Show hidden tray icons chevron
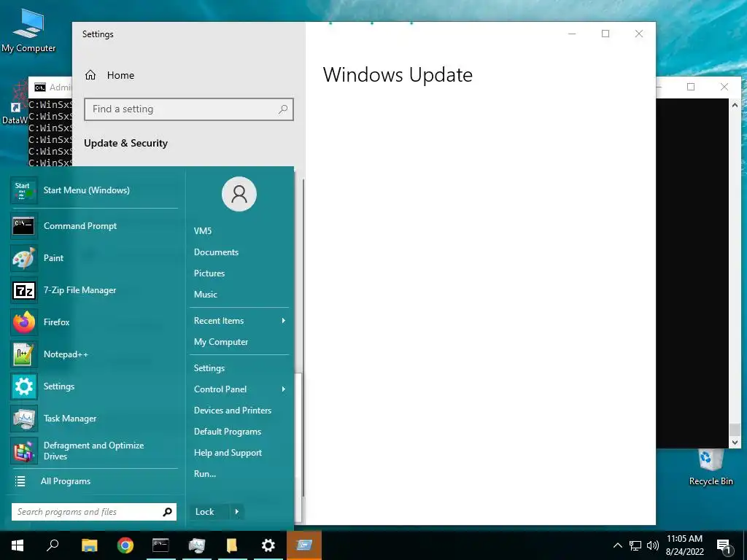 point(617,545)
